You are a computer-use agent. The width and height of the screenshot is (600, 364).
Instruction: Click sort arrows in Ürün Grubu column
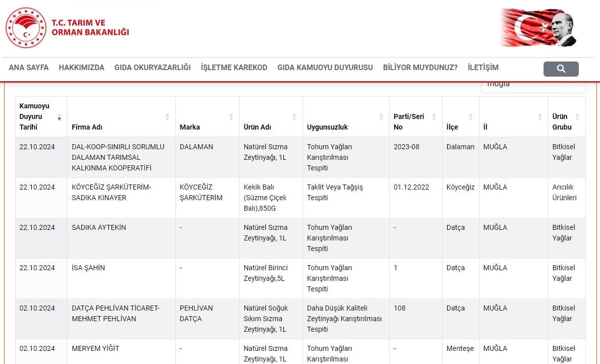tap(577, 117)
